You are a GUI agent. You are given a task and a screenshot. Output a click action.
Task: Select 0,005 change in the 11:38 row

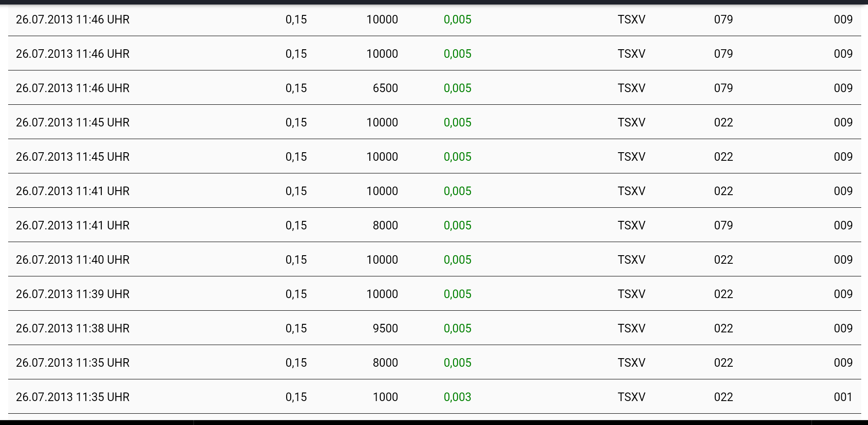(458, 328)
